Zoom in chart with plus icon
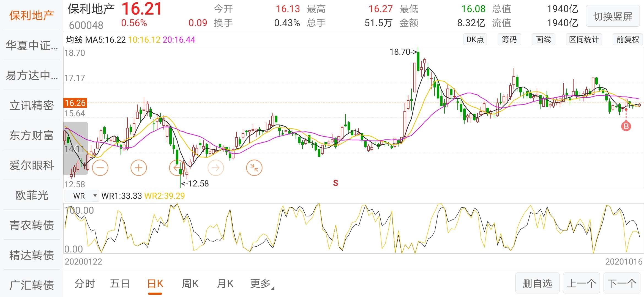Screen dimensions: 644x297 [139, 167]
